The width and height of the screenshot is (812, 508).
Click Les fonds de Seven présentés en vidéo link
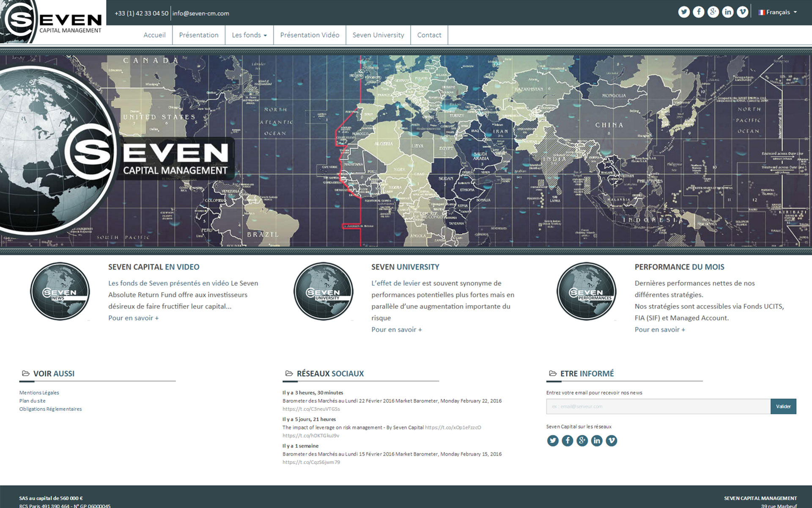point(168,283)
